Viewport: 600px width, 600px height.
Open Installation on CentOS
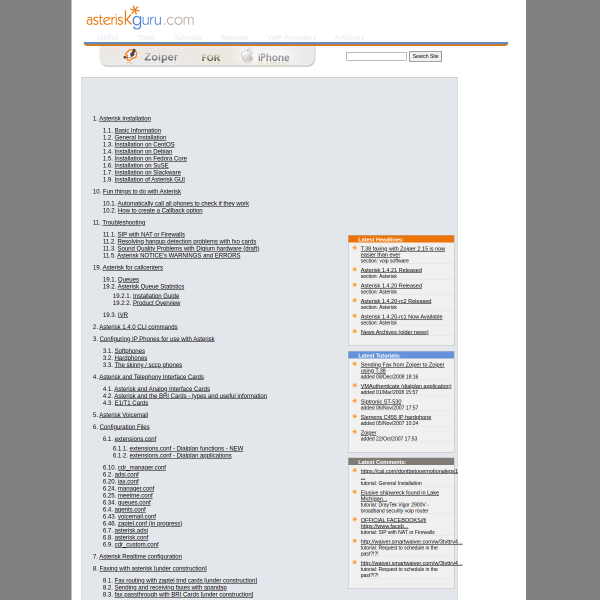tap(144, 144)
